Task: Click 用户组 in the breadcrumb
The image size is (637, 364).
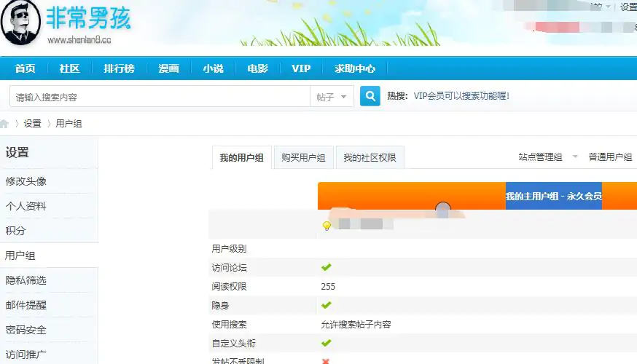Action: pyautogui.click(x=69, y=124)
